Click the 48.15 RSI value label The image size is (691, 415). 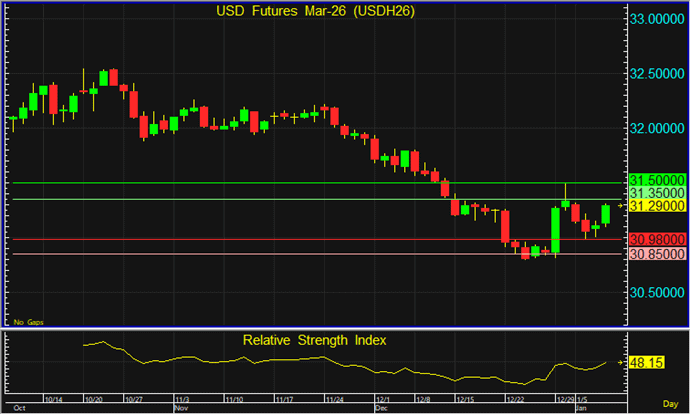point(646,363)
